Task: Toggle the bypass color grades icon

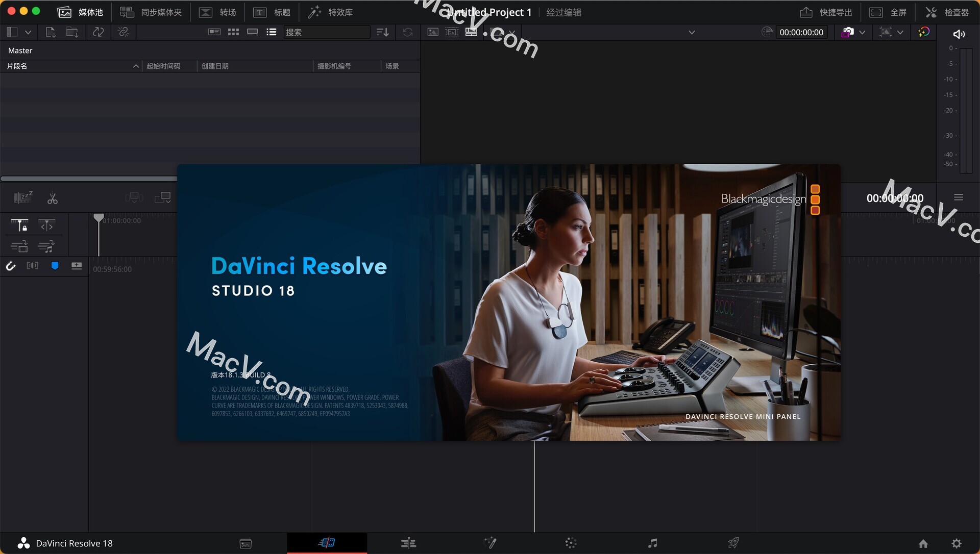Action: pyautogui.click(x=923, y=32)
